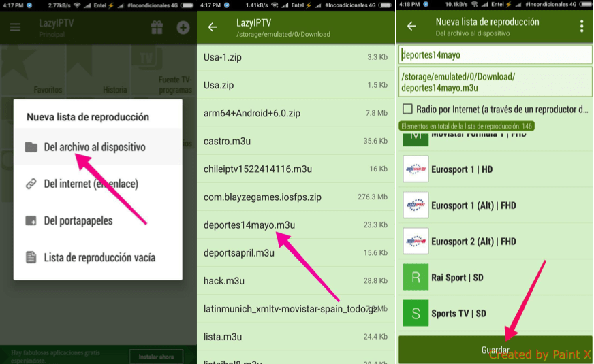This screenshot has width=594, height=364.
Task: Go back from the Download folder browser
Action: click(x=213, y=27)
